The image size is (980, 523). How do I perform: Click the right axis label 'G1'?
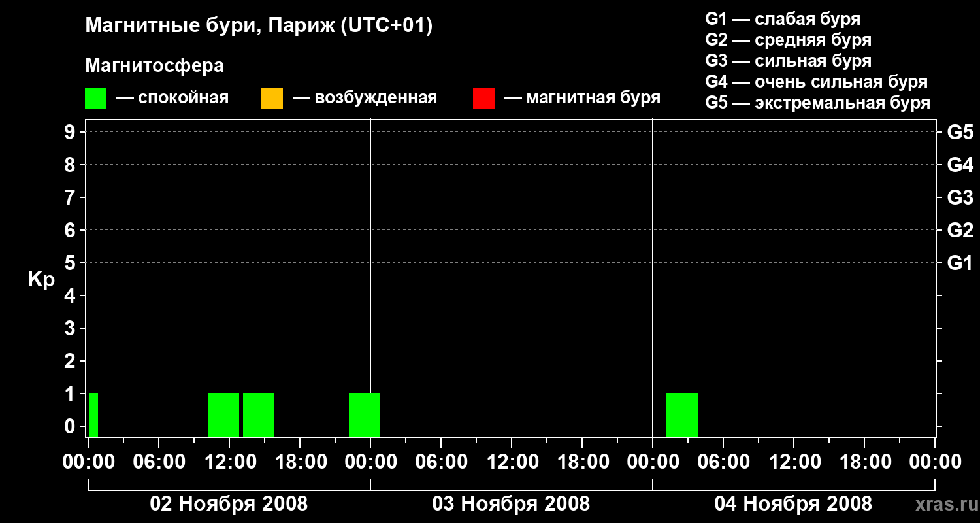tap(960, 263)
